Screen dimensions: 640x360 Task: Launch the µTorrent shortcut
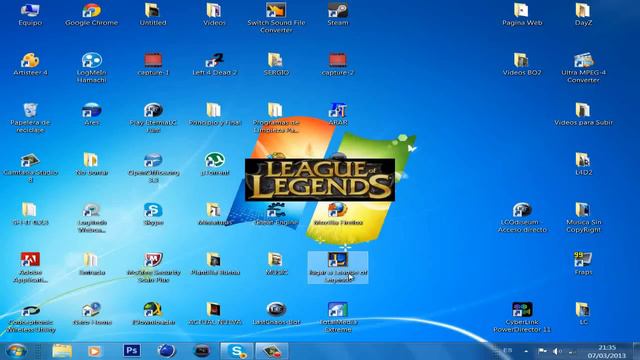point(215,164)
